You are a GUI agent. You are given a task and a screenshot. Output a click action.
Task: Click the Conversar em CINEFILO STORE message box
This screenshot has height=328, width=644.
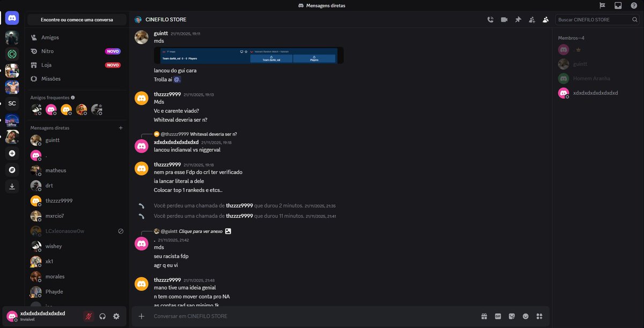(314, 316)
